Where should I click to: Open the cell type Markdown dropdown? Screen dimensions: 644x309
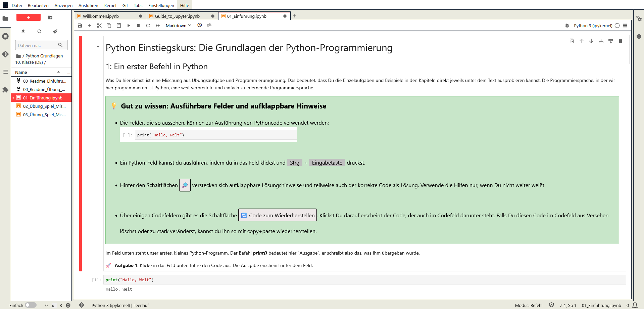coord(178,26)
